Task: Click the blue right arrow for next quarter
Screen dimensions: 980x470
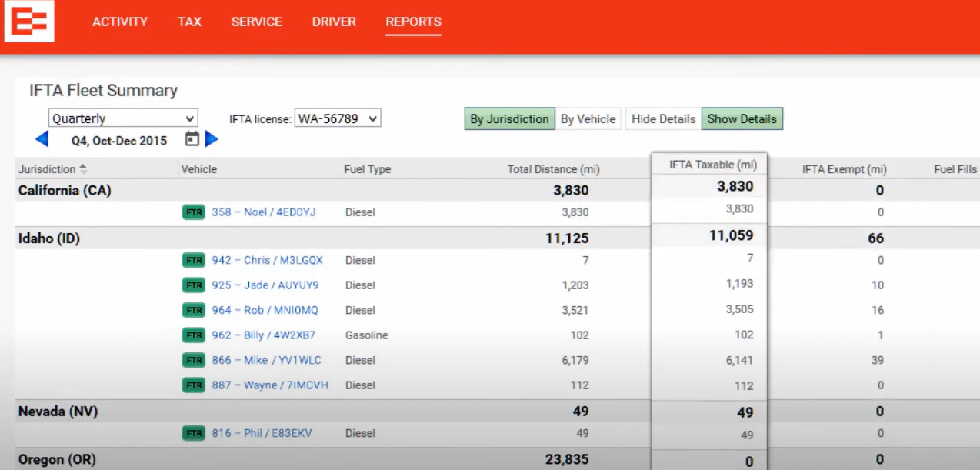Action: (211, 140)
